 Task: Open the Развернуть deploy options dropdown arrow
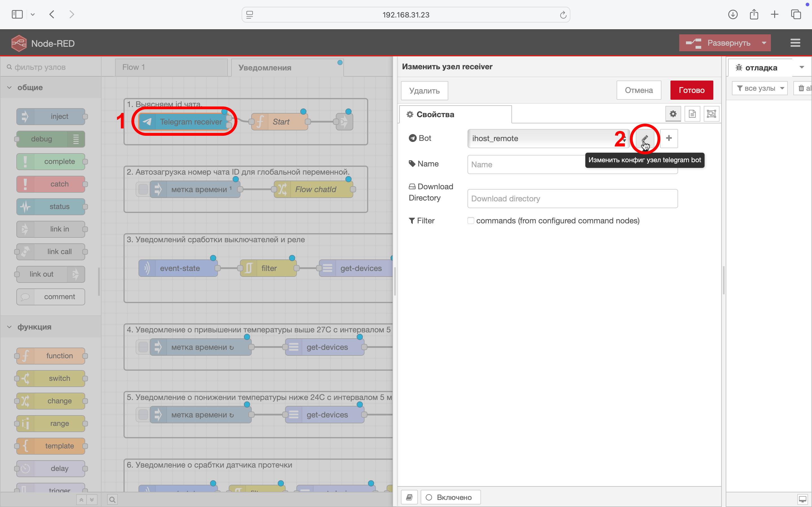pyautogui.click(x=764, y=43)
